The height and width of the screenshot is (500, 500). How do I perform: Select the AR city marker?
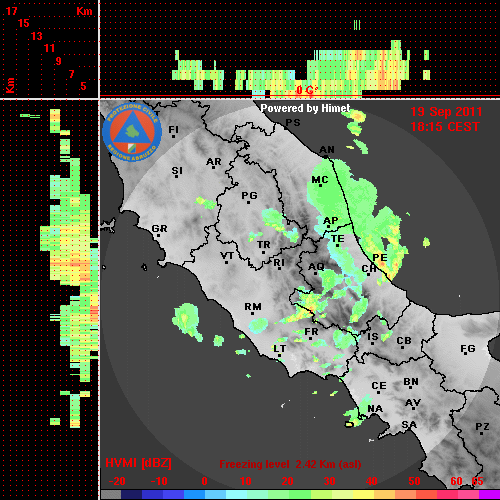tap(214, 168)
